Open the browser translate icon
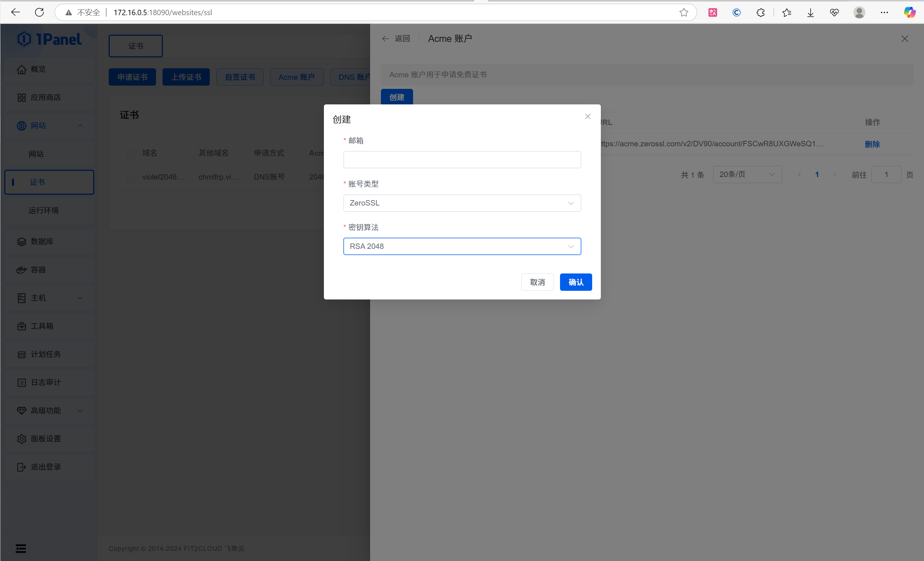The height and width of the screenshot is (561, 924). 712,12
